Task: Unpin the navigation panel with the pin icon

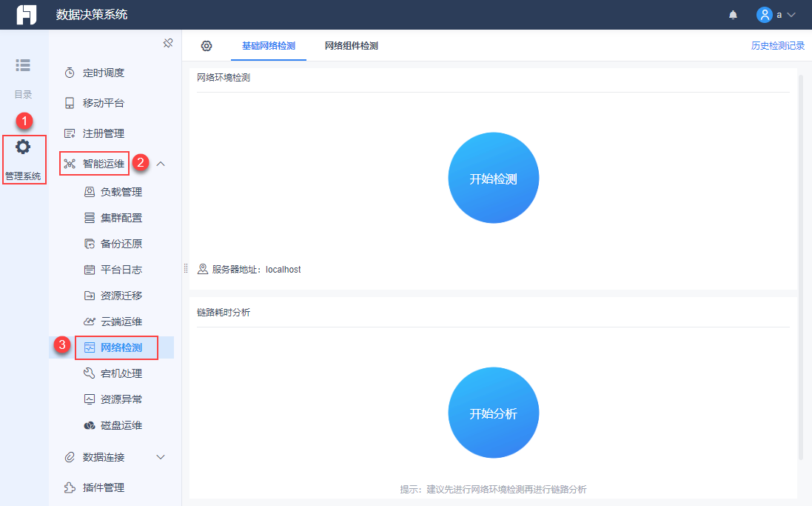Action: tap(168, 43)
